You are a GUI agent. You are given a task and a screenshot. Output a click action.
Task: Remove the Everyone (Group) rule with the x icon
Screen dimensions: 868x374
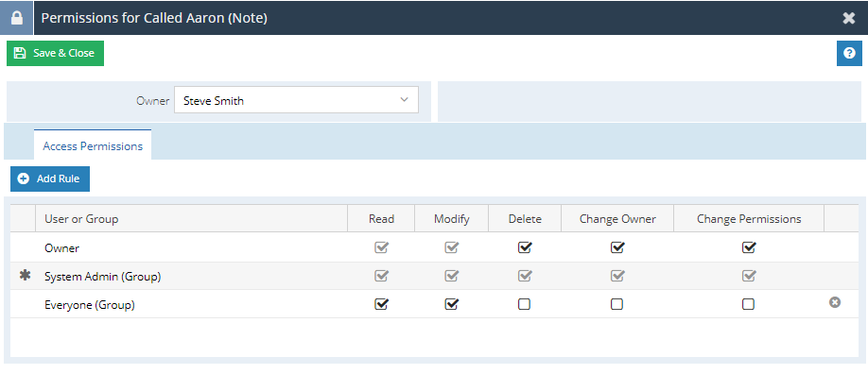click(835, 302)
